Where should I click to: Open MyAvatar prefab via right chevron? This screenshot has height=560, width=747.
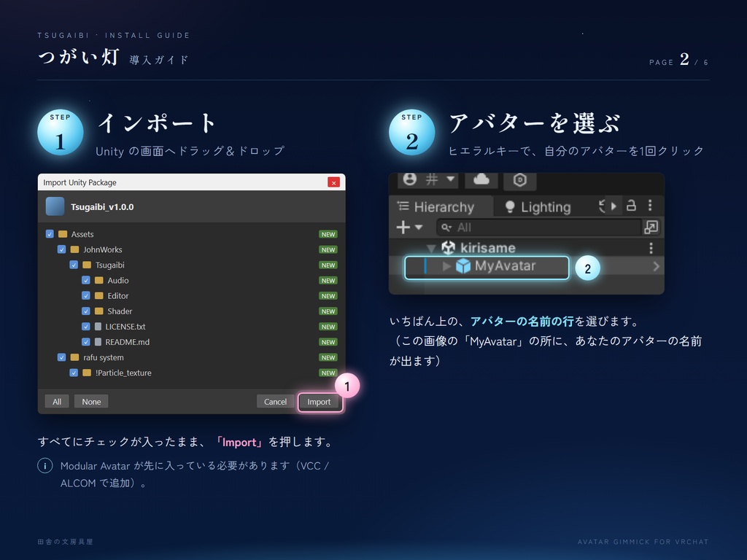click(656, 266)
